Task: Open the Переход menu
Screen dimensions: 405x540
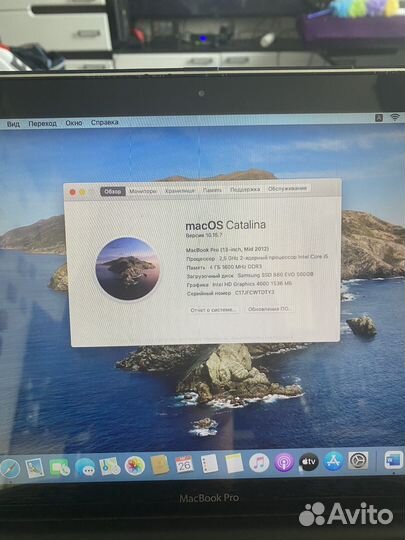Action: coord(42,123)
